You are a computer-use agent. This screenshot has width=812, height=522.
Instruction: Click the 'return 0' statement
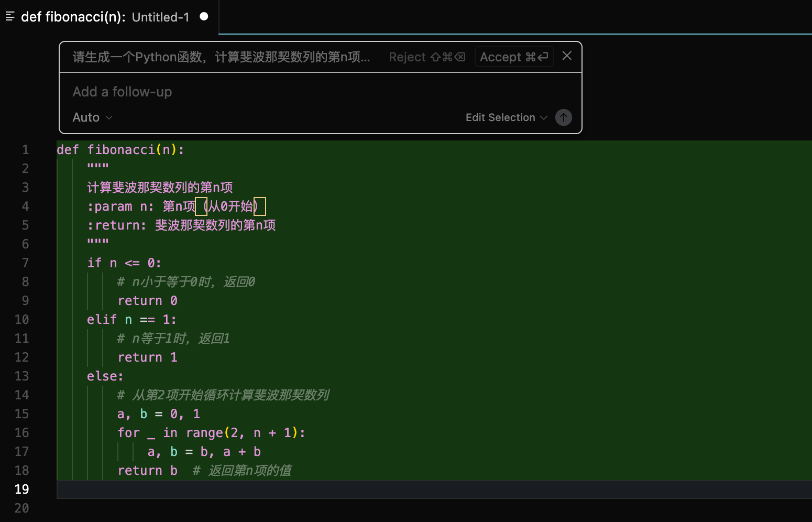(148, 301)
